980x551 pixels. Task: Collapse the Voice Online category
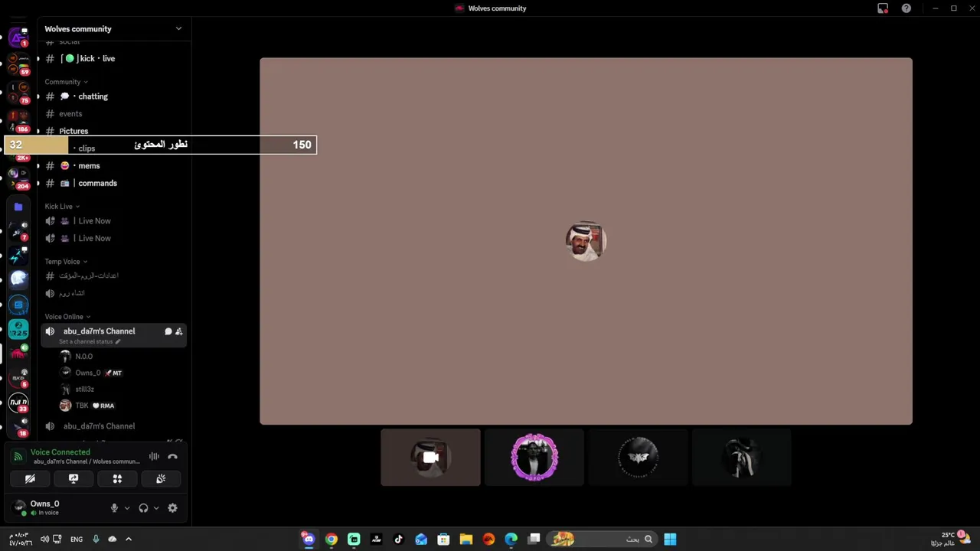(x=67, y=317)
